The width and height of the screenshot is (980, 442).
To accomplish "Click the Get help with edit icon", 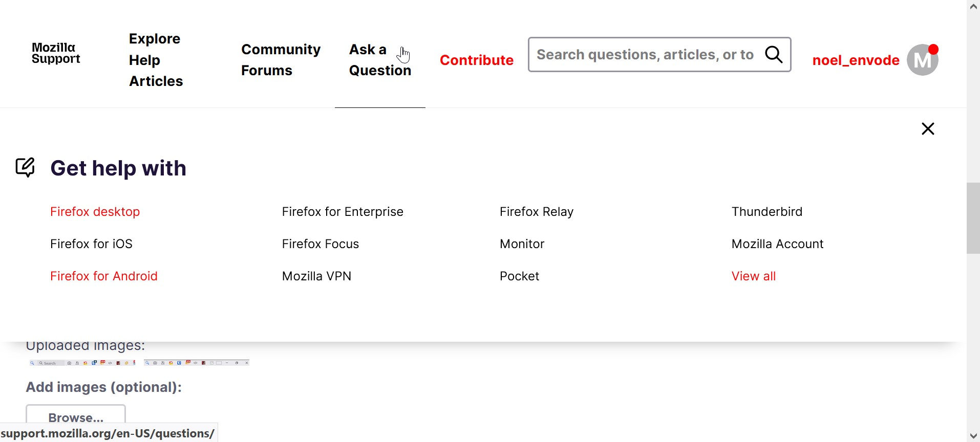I will pyautogui.click(x=25, y=167).
